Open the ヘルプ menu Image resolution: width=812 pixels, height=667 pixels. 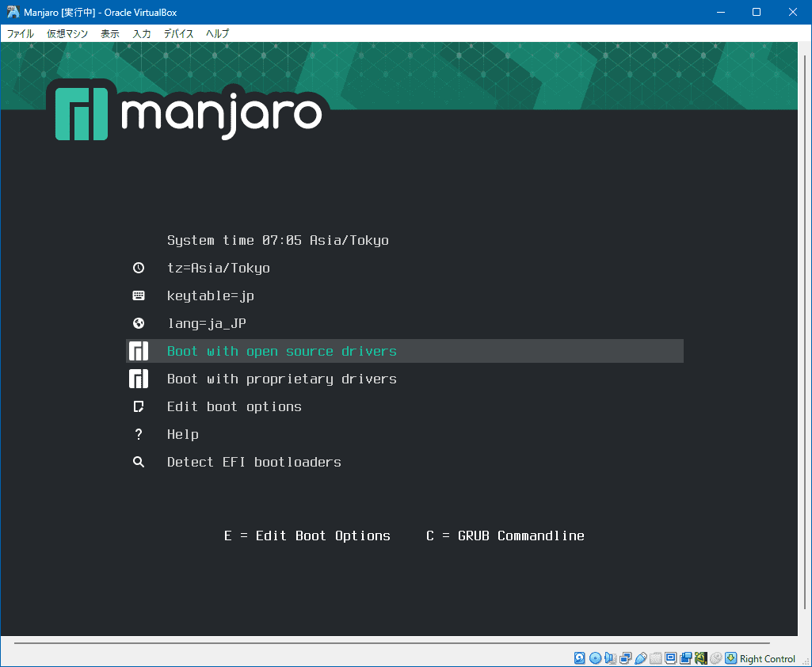(x=217, y=33)
